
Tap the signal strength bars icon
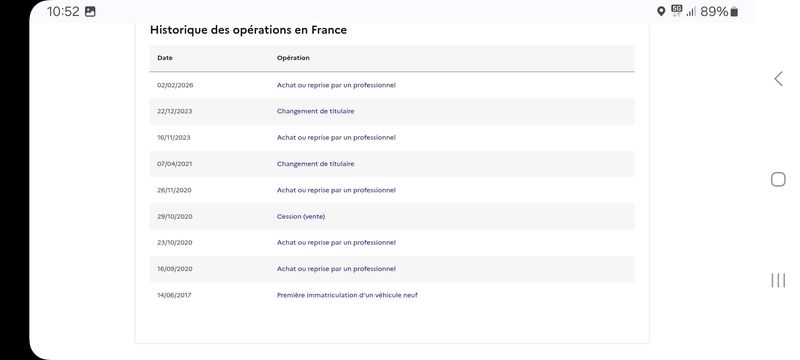691,12
